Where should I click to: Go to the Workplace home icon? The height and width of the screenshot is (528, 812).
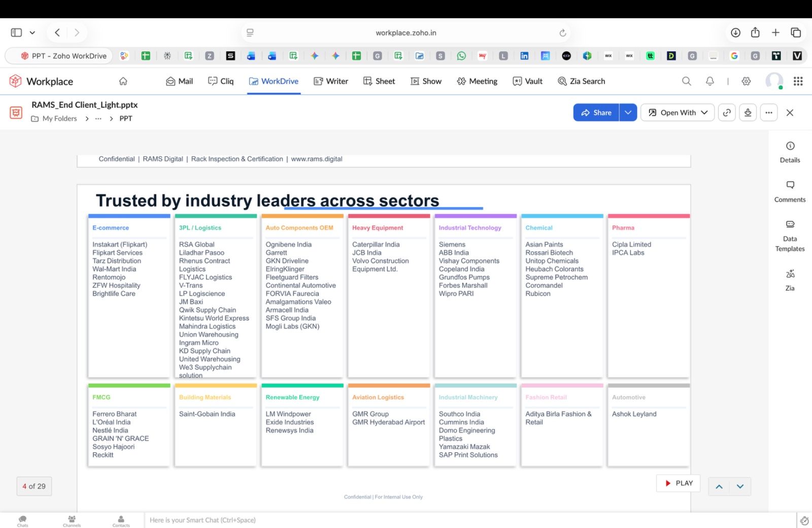coord(123,81)
